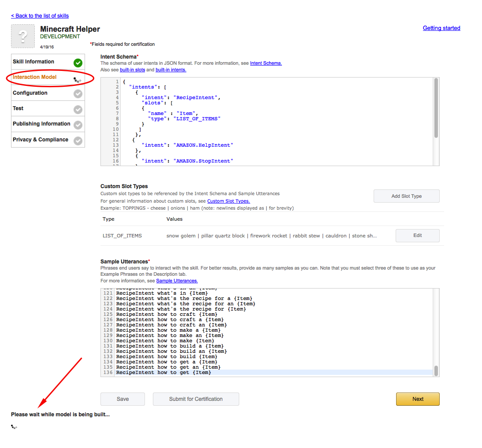
Task: Click the Type column header
Action: [108, 219]
